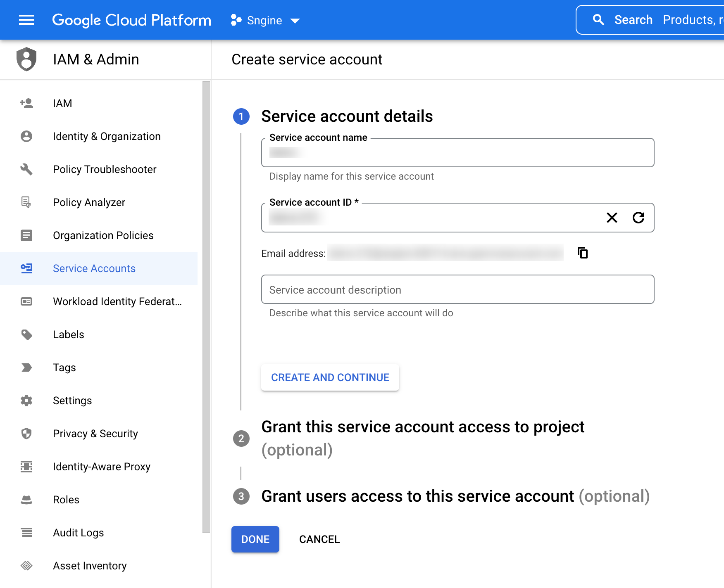Click the IAM & Admin shield icon
724x588 pixels.
(26, 59)
